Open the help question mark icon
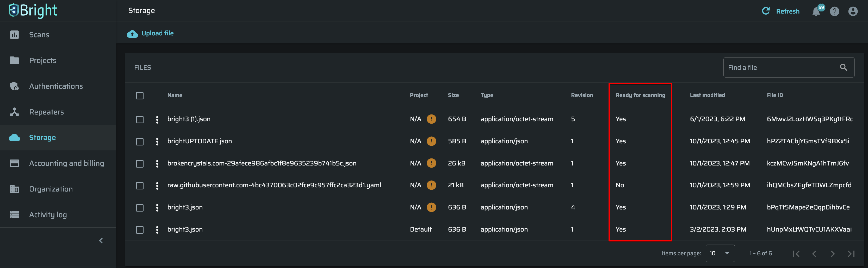Viewport: 868px width, 268px height. point(835,11)
